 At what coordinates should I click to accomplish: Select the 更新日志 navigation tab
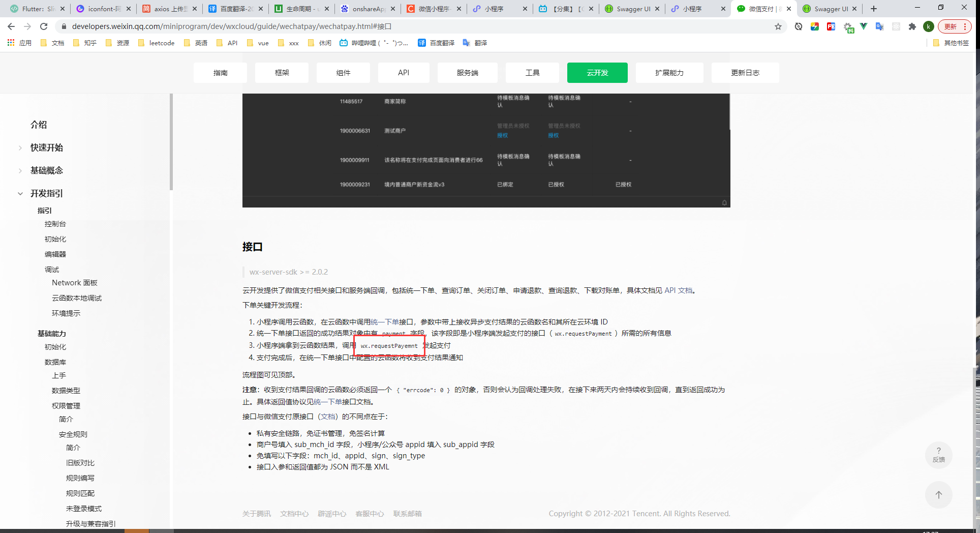click(x=745, y=73)
